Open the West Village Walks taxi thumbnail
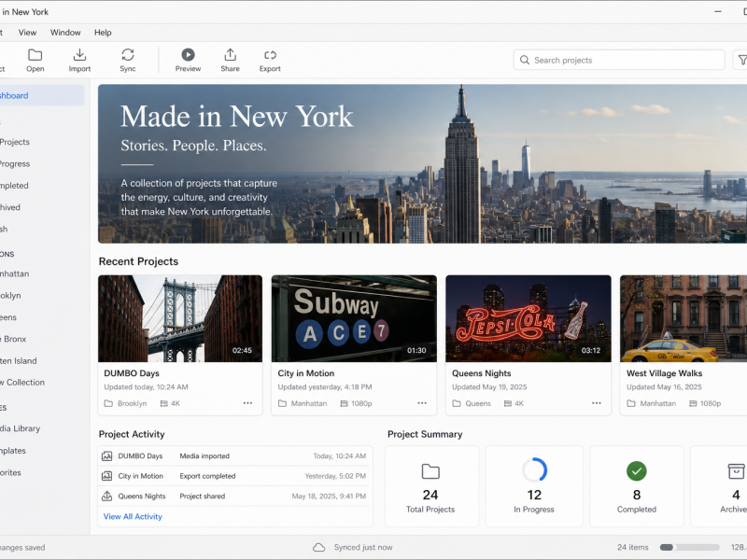 pos(684,318)
